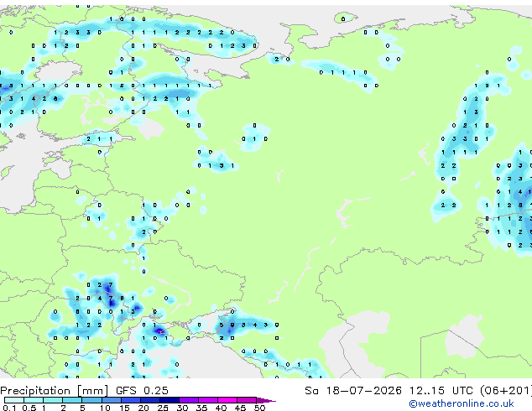Open the weatheronline.co.uk copyright link

tap(461, 403)
